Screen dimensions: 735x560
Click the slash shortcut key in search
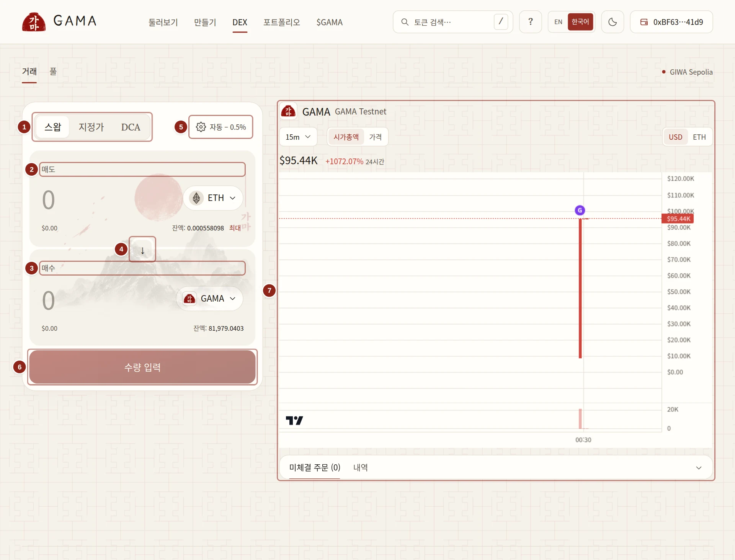(501, 21)
